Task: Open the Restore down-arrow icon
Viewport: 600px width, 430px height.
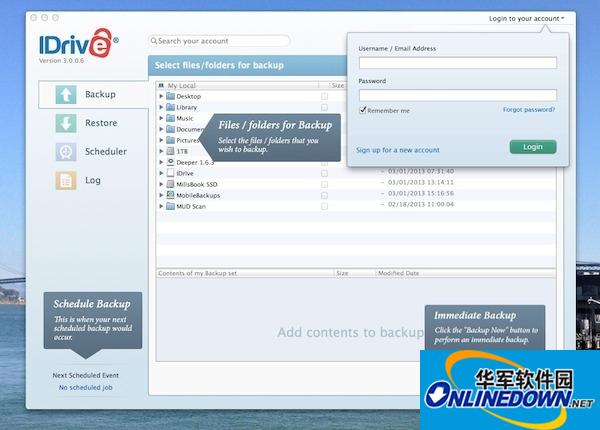Action: 65,123
